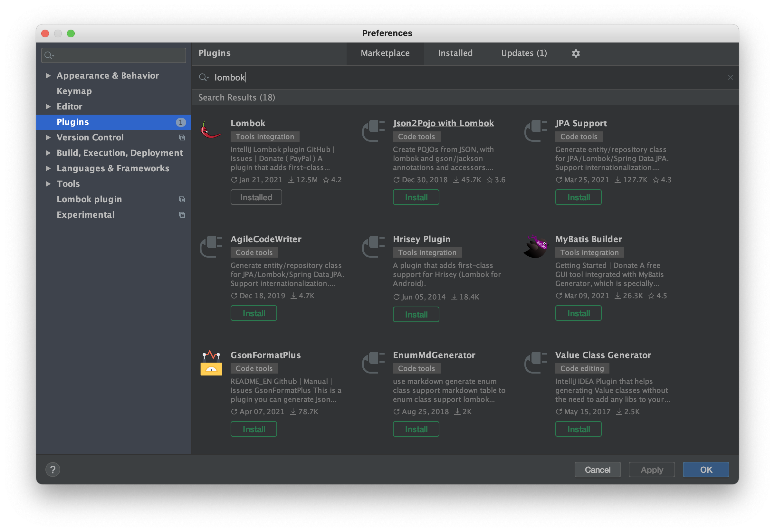Image resolution: width=775 pixels, height=532 pixels.
Task: Clear the plugin search with X icon
Action: tap(730, 77)
